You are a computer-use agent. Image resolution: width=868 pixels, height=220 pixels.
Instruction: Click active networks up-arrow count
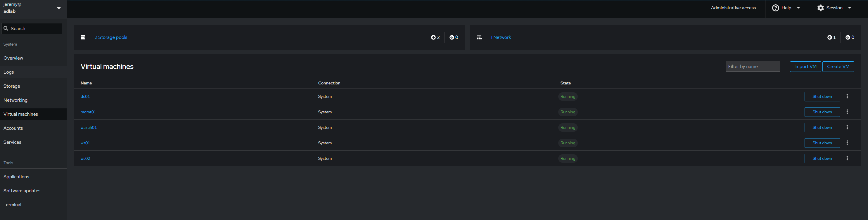[831, 37]
